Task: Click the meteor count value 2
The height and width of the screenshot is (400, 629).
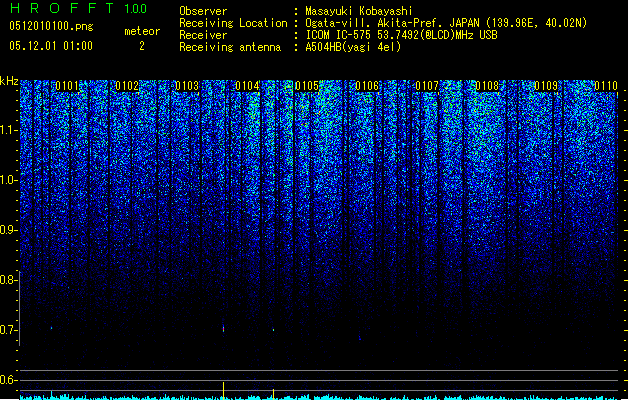Action: 142,46
